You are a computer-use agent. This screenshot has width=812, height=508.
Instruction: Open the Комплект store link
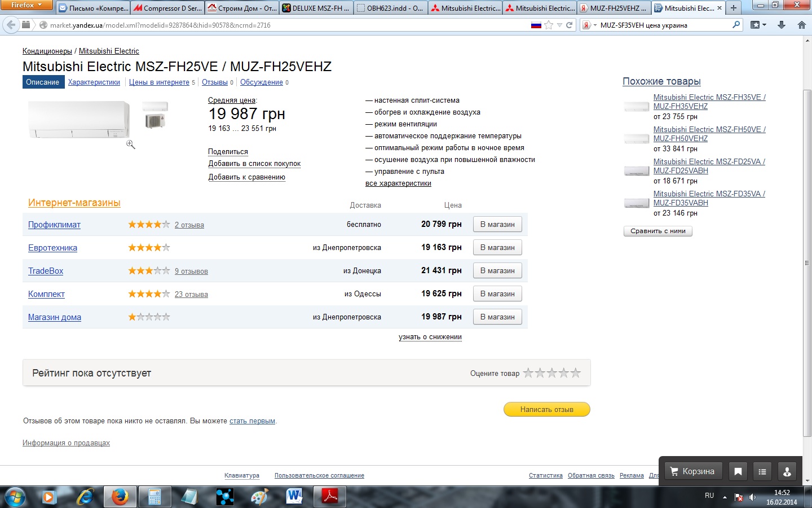[46, 294]
